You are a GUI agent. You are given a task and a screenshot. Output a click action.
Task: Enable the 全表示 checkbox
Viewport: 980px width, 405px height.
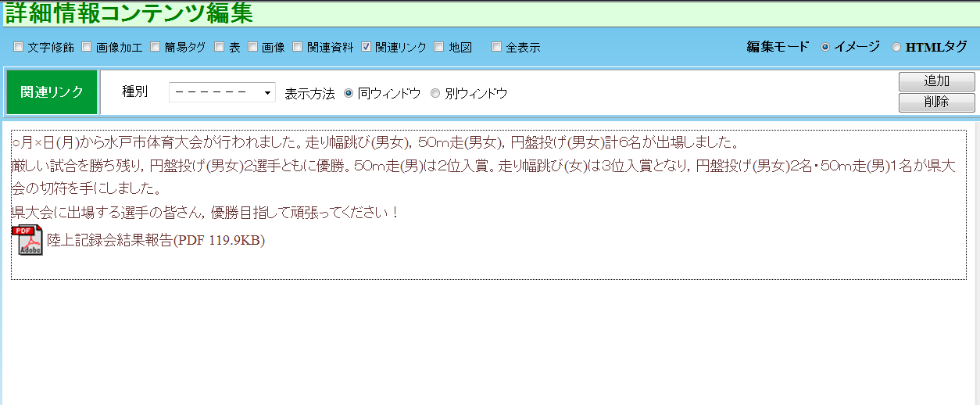click(496, 47)
